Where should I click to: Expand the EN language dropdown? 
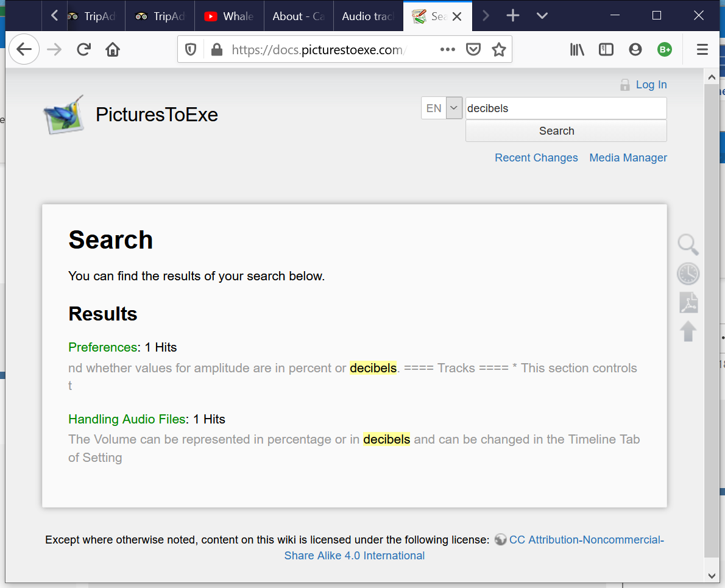(454, 108)
